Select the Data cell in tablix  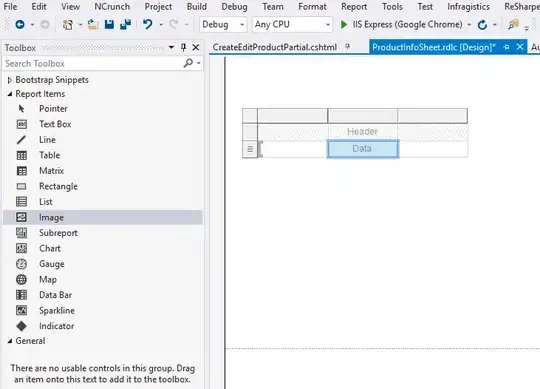point(363,149)
